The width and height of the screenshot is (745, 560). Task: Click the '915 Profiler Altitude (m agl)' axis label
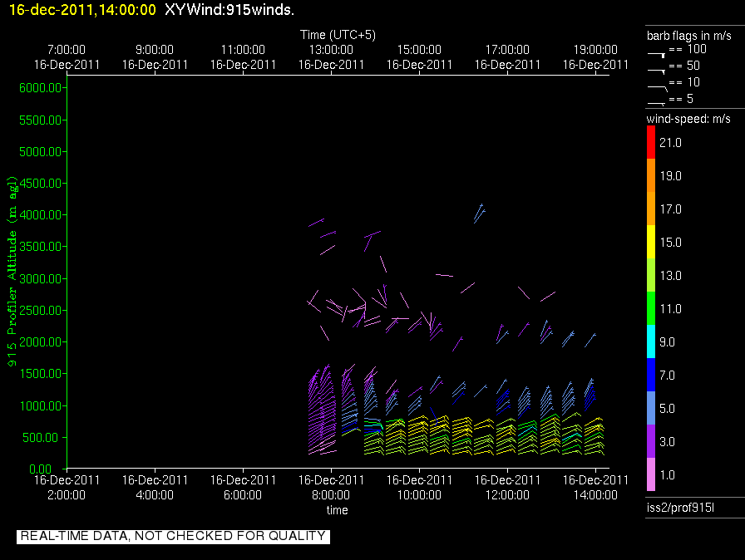[12, 272]
